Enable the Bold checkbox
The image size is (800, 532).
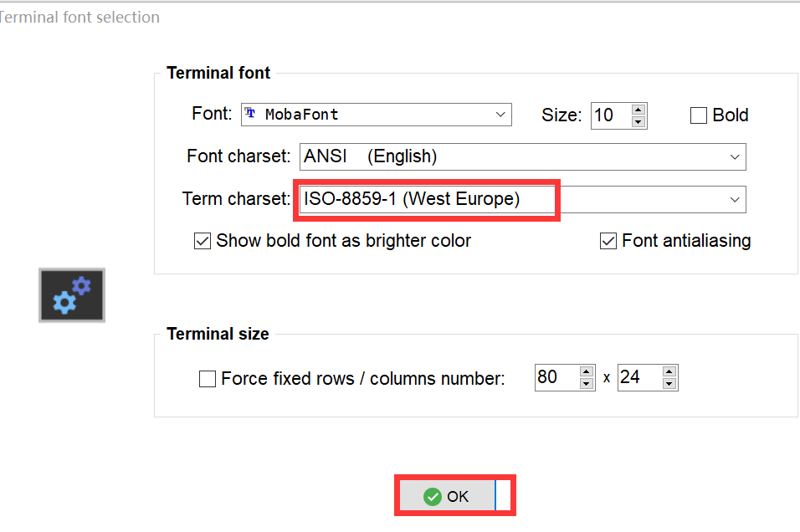(x=699, y=115)
